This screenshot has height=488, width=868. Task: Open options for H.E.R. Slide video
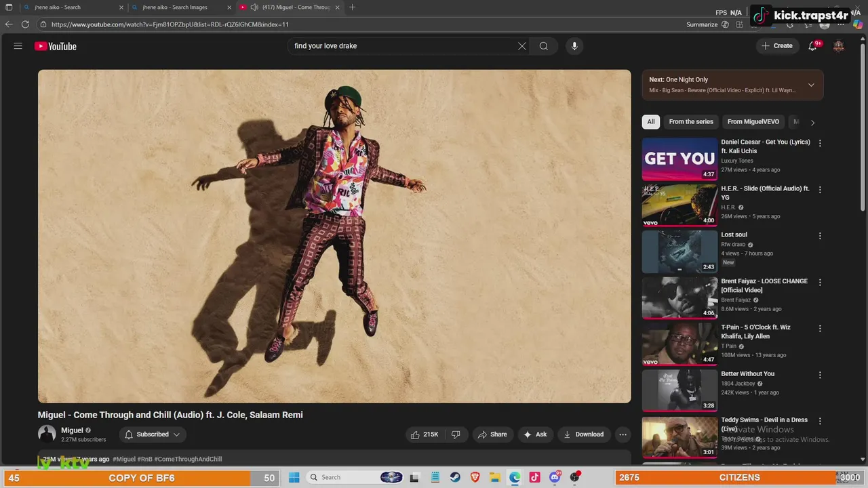(x=820, y=190)
